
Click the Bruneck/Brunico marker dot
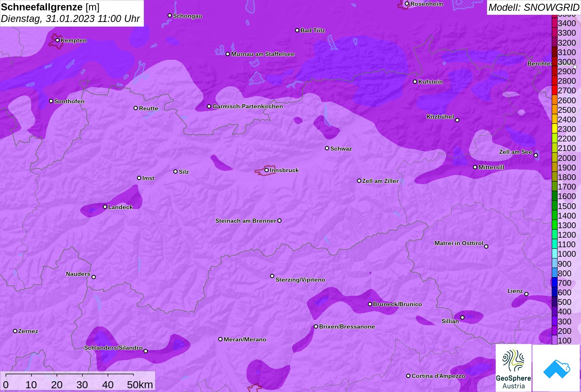coord(370,304)
